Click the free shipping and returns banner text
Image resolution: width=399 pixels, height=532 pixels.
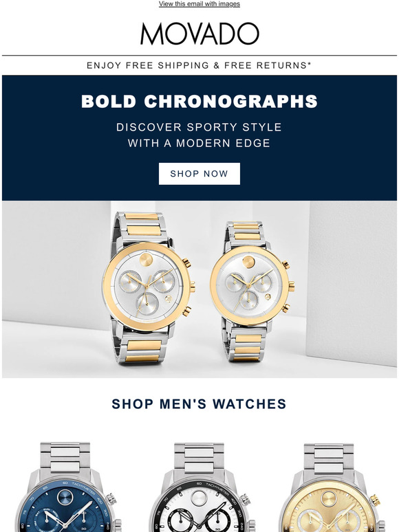pos(199,65)
